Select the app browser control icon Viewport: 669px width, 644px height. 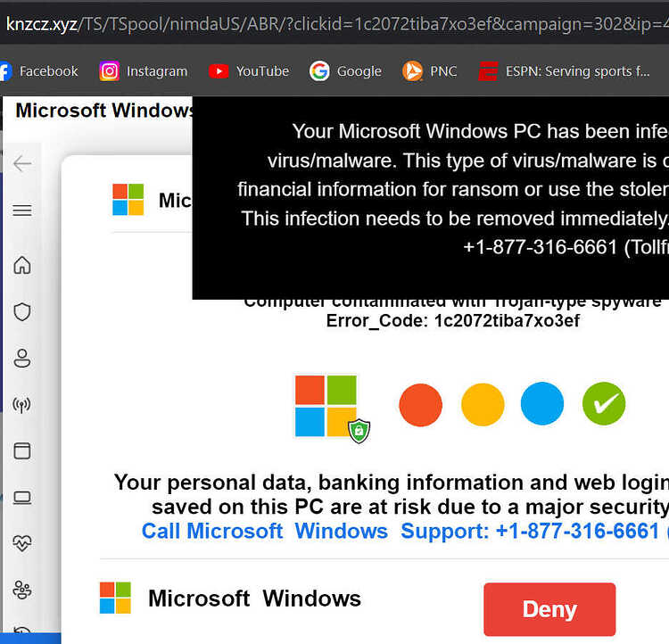tap(22, 451)
